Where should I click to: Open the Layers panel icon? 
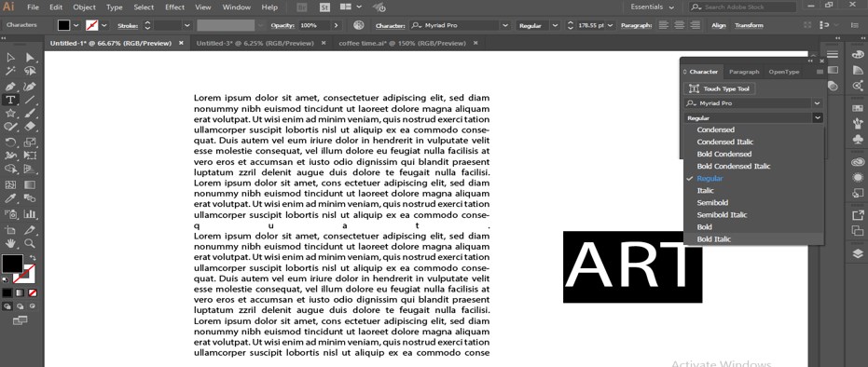click(x=858, y=253)
